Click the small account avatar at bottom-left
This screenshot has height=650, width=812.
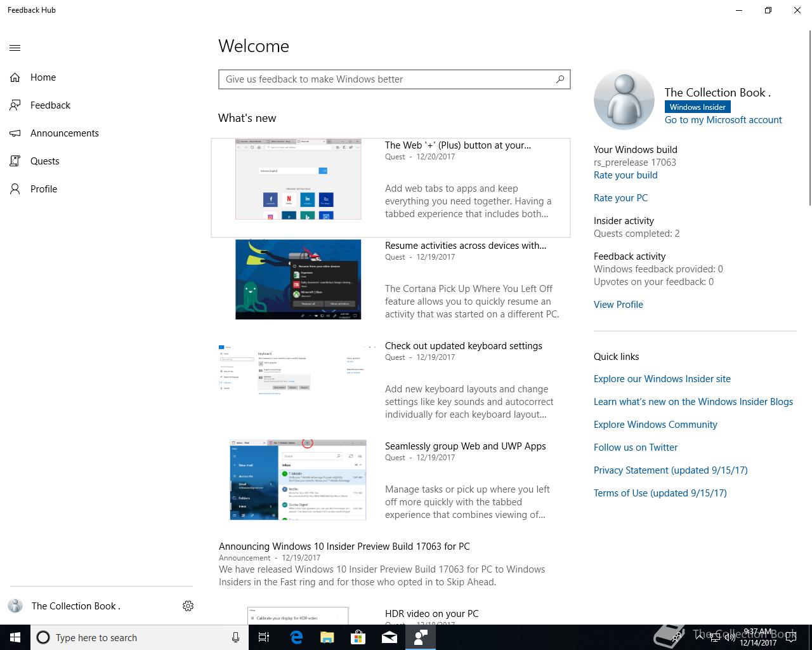(x=15, y=606)
